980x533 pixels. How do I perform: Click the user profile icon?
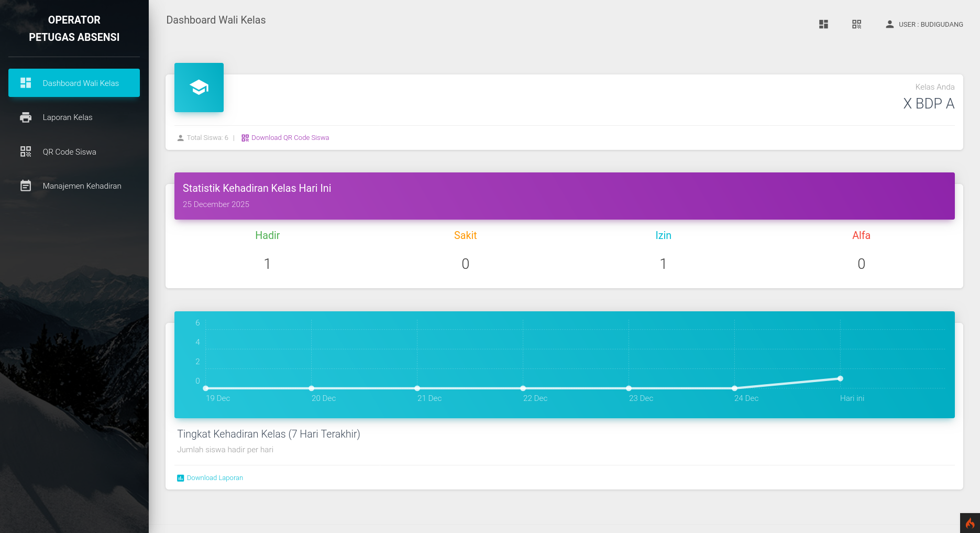pos(889,24)
